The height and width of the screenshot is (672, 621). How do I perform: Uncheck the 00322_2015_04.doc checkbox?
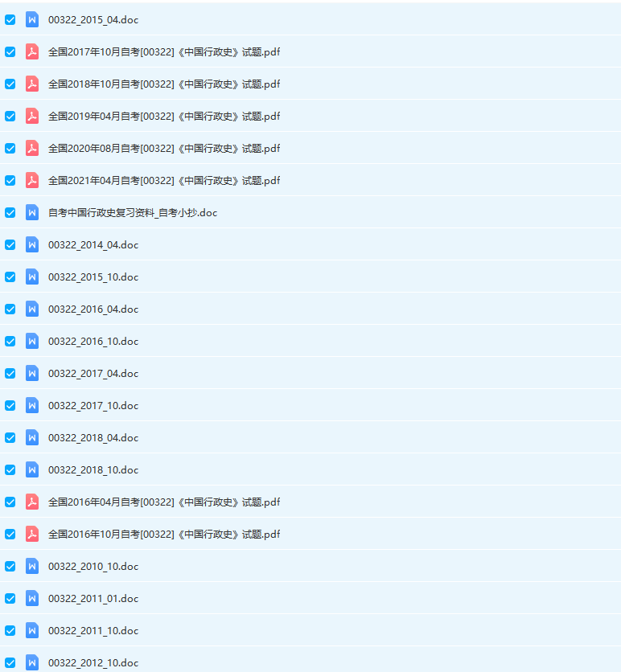(x=10, y=20)
